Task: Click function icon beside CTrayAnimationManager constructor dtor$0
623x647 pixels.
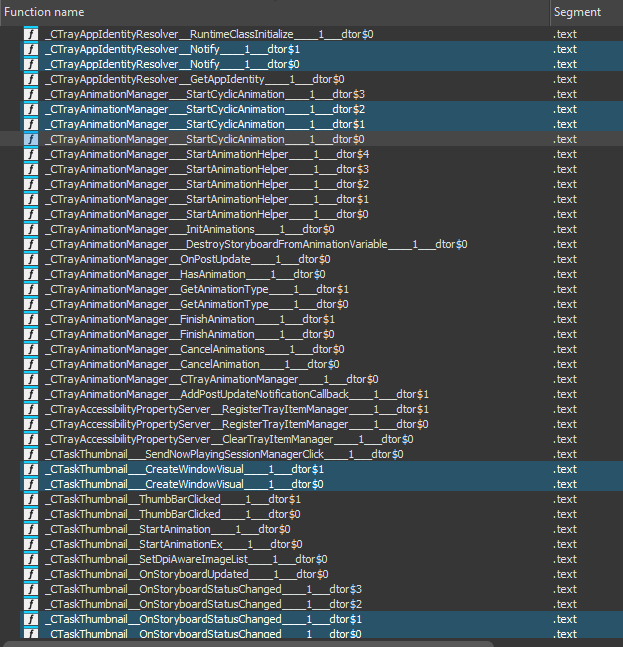Action: [31, 379]
